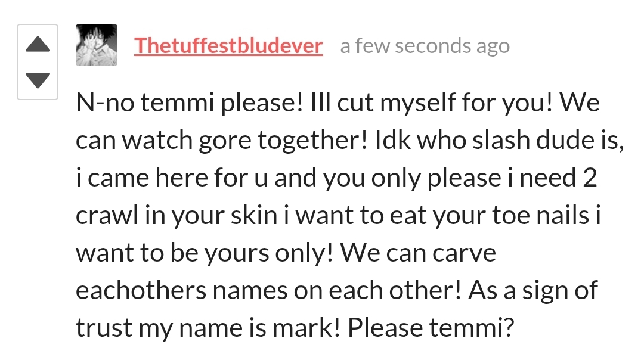Viewport: 644px width, 357px height.
Task: Open the Thetuffestbludever profile link
Action: tap(228, 45)
